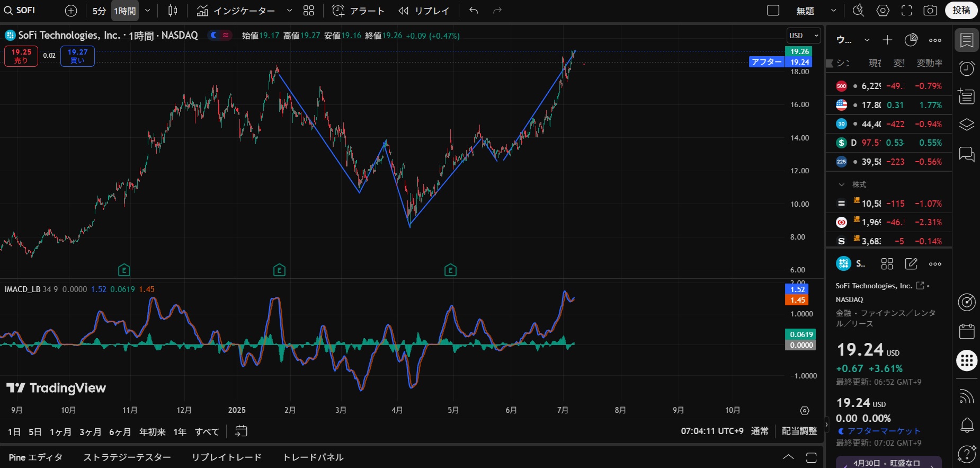Viewport: 980px width, 468px height.
Task: Open chart settings hexagon icon
Action: point(883,11)
